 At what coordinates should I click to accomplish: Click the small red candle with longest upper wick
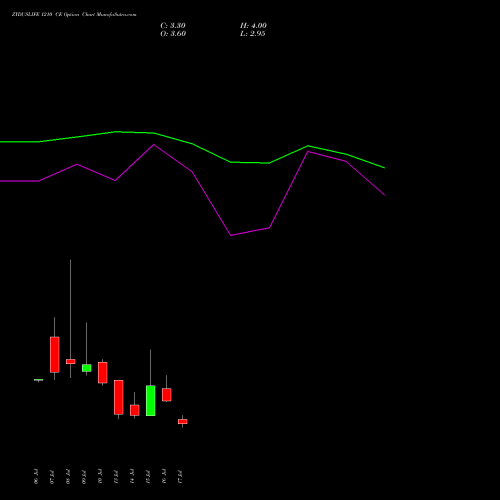coord(71,361)
